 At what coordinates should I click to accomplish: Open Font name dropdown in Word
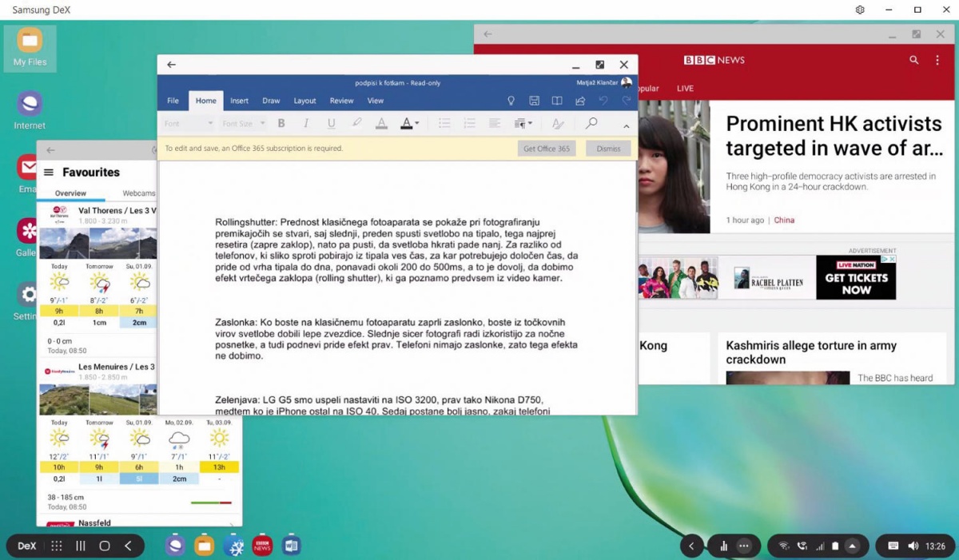click(x=189, y=124)
